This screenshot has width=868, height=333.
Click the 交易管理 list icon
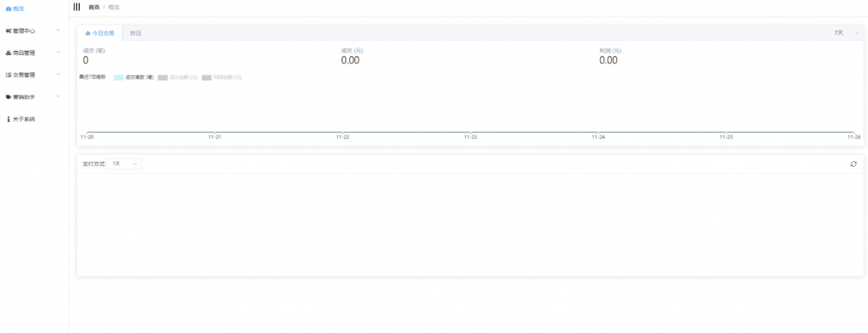point(8,75)
